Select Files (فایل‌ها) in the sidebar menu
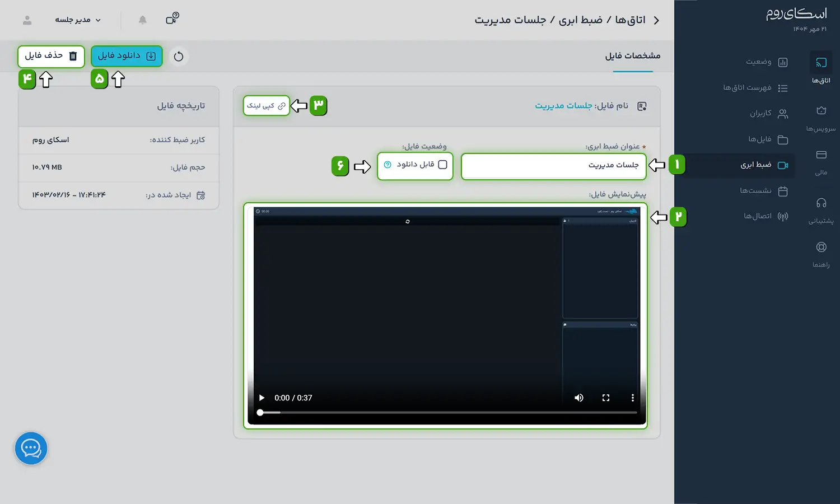840x504 pixels. [767, 139]
